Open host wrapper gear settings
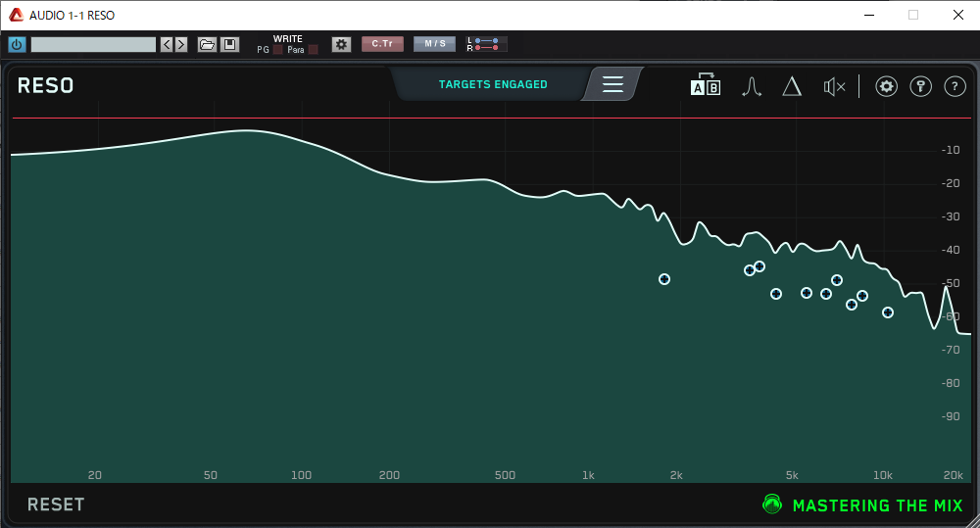The height and width of the screenshot is (528, 980). tap(341, 44)
